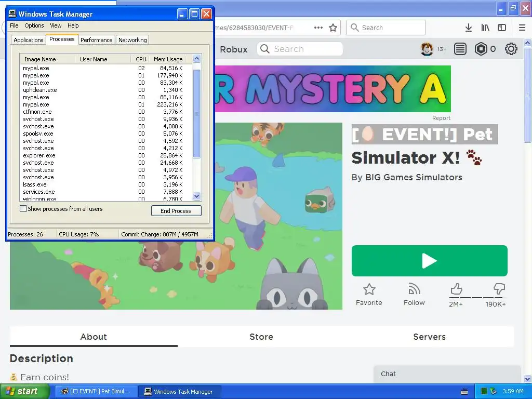Click the Task Manager title bar icon
This screenshot has height=399, width=532.
(12, 14)
